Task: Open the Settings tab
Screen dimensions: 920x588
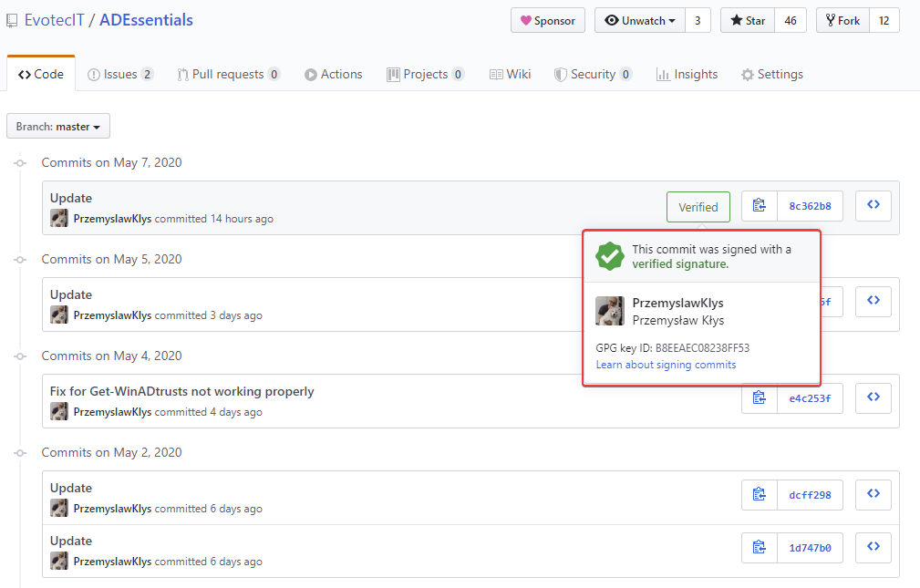Action: (771, 74)
